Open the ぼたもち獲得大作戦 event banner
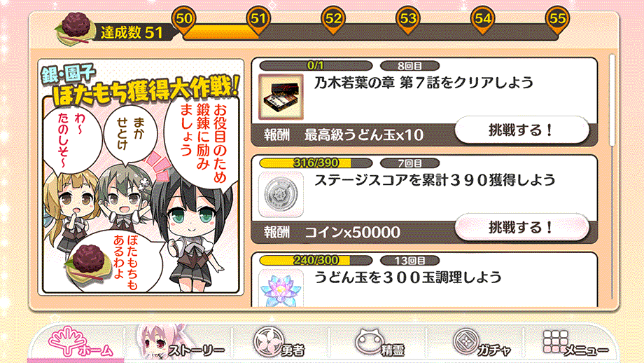This screenshot has width=644, height=363. click(141, 177)
